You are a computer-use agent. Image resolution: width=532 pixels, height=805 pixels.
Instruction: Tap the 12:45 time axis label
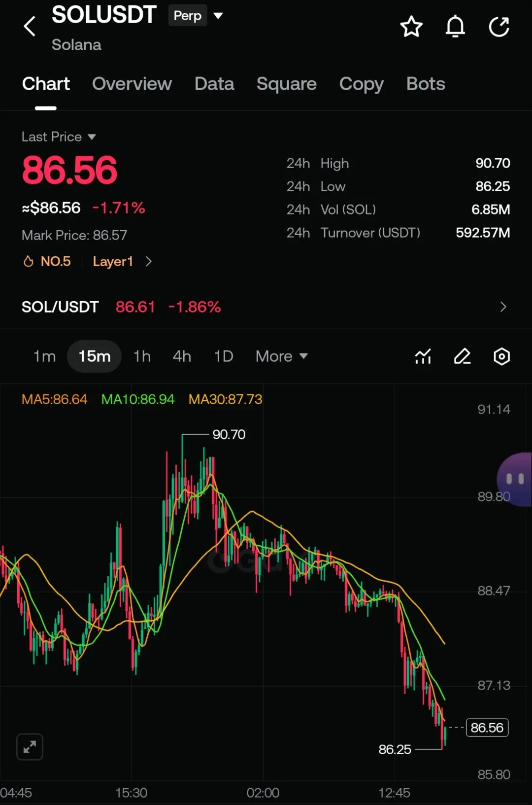[394, 793]
